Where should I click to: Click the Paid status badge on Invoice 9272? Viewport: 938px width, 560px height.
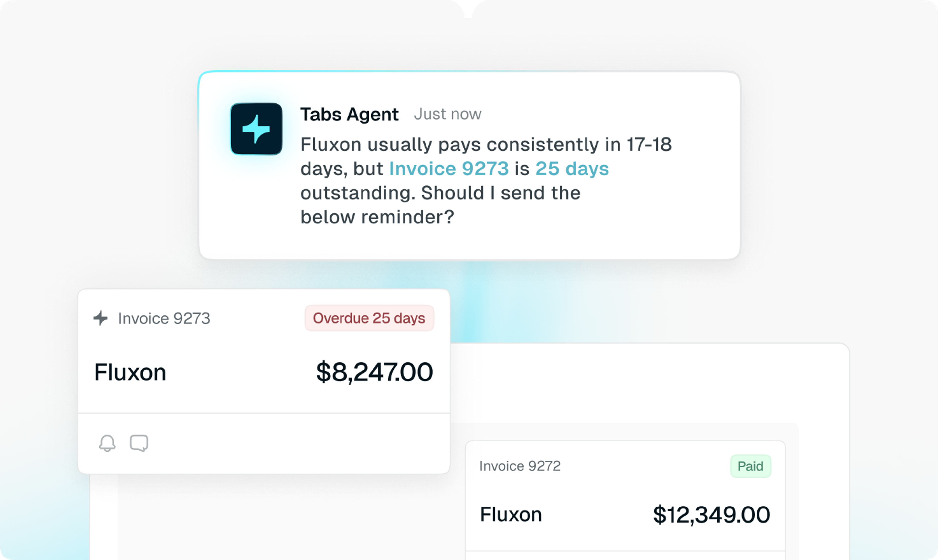click(x=750, y=466)
